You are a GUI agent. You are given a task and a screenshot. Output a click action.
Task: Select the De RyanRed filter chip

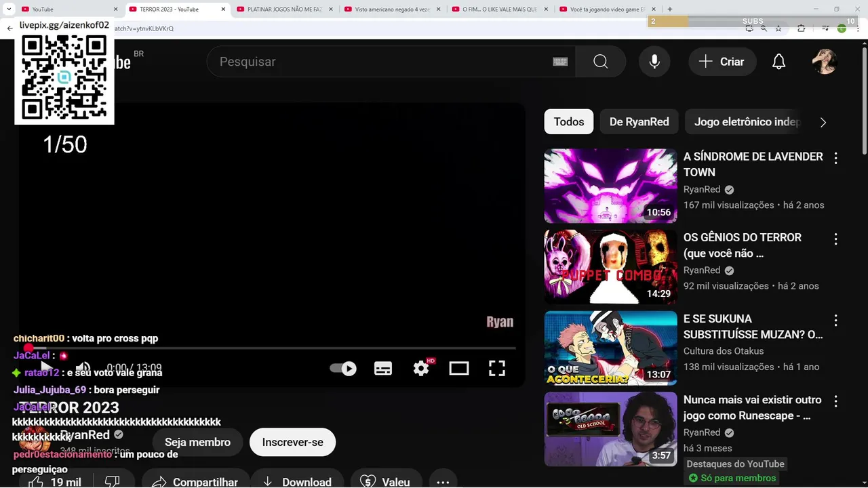pos(639,122)
